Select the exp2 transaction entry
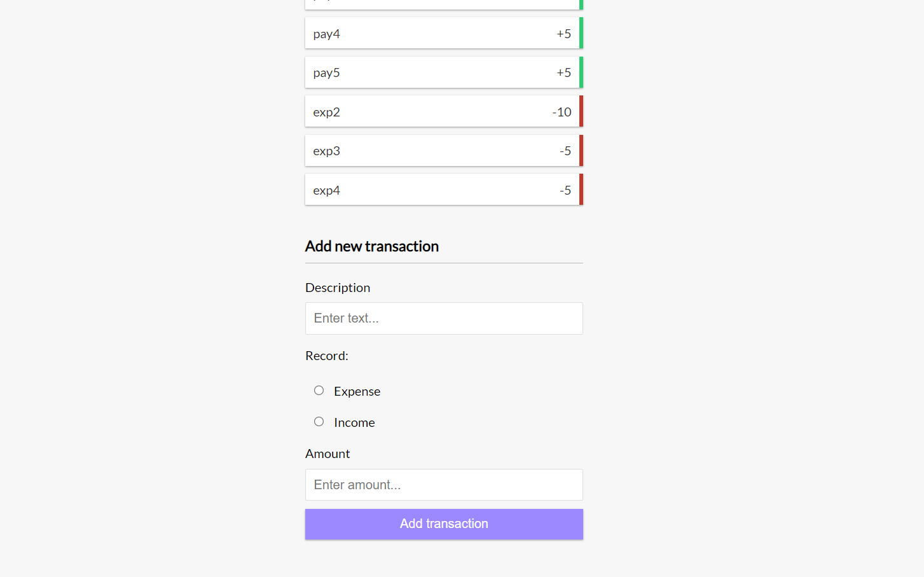This screenshot has height=577, width=924. (x=439, y=111)
